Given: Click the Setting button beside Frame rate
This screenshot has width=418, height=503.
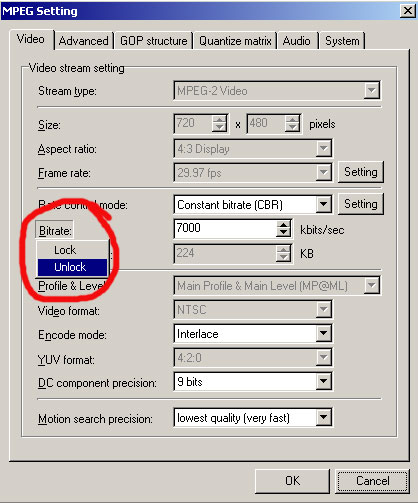Looking at the screenshot, I should [x=361, y=172].
